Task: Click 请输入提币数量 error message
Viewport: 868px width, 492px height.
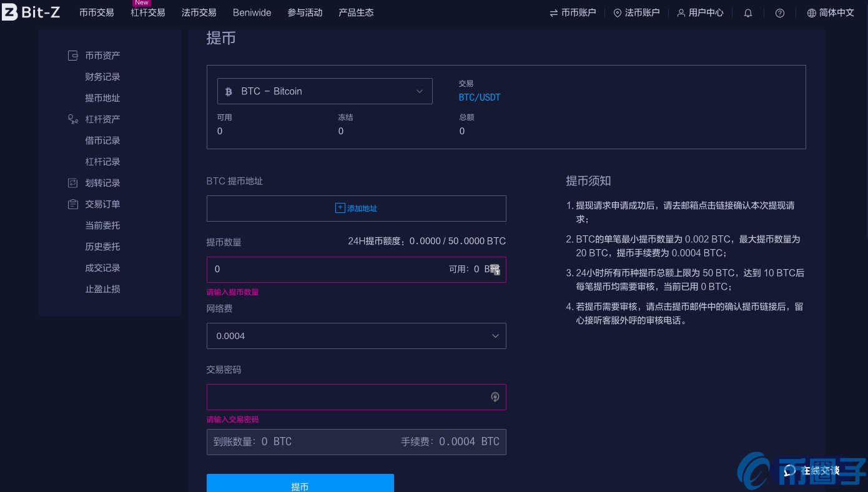Action: [x=233, y=292]
